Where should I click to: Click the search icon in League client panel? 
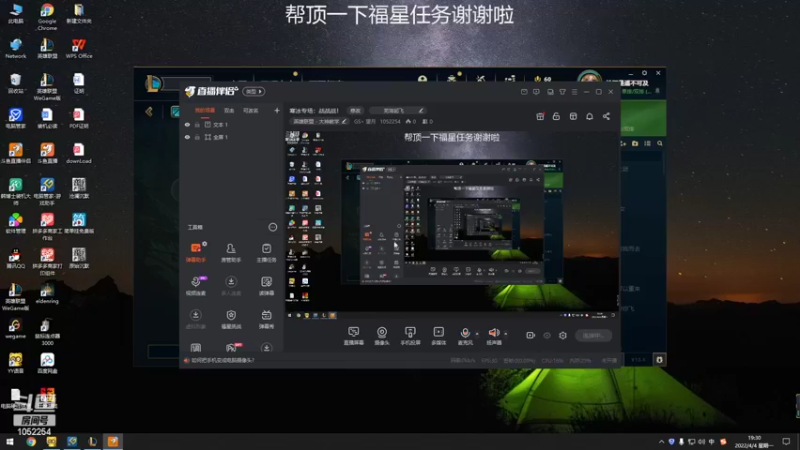tap(660, 143)
